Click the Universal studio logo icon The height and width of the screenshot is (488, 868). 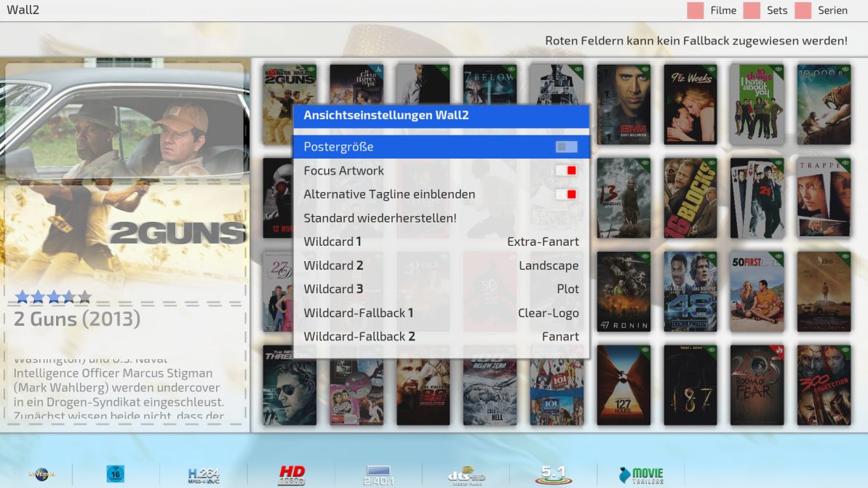click(x=41, y=474)
